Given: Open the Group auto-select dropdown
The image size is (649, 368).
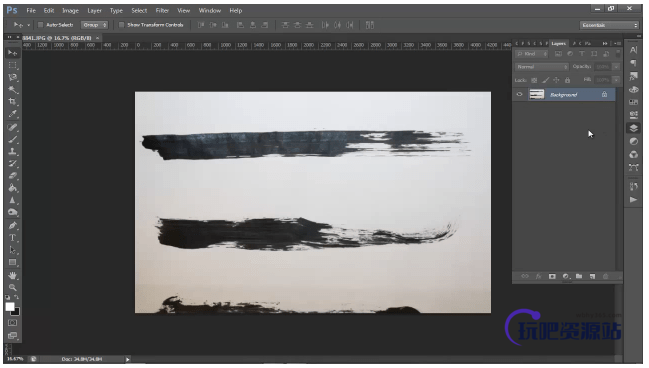Looking at the screenshot, I should (94, 25).
